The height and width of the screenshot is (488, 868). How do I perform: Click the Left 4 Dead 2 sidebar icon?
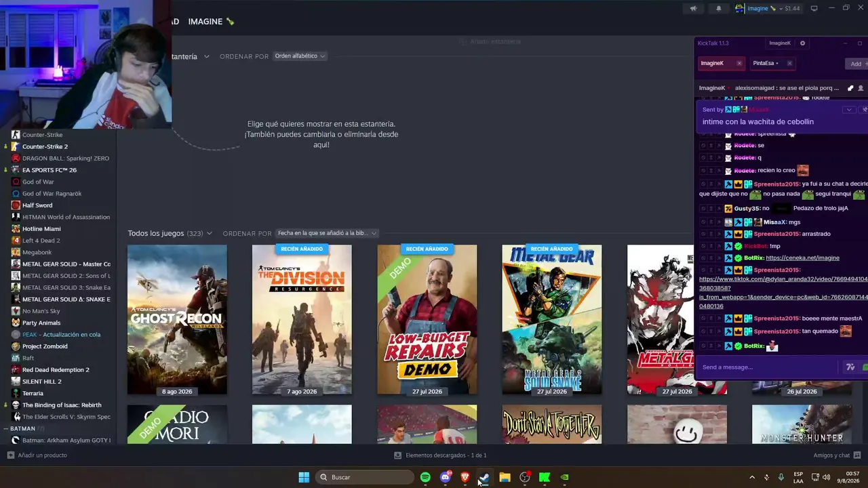click(x=16, y=241)
